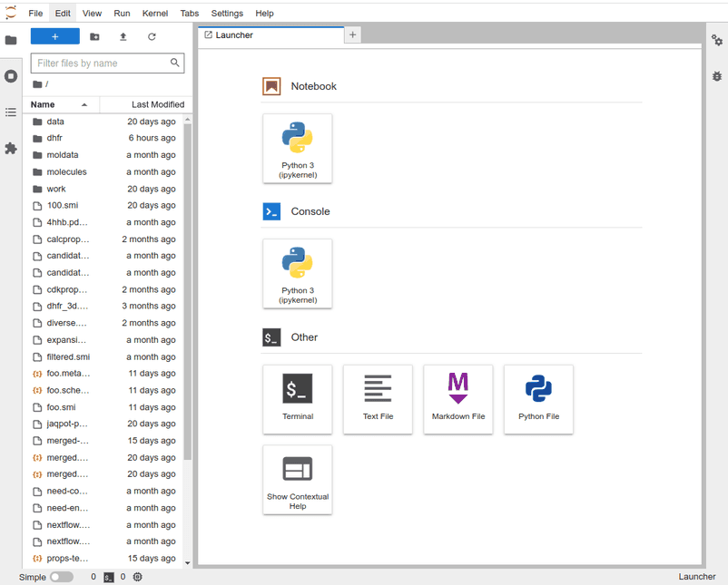This screenshot has height=585, width=728.
Task: Open the Kernel menu
Action: tap(155, 13)
